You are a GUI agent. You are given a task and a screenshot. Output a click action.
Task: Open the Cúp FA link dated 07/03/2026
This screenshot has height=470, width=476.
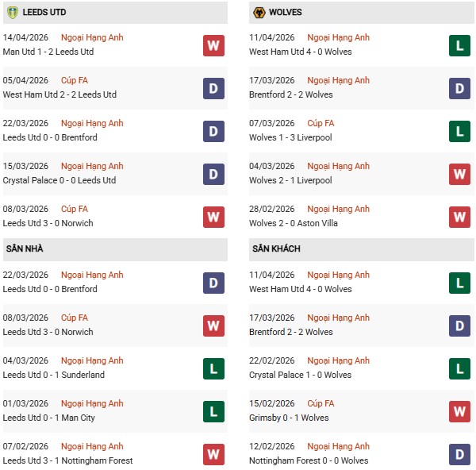(x=321, y=124)
